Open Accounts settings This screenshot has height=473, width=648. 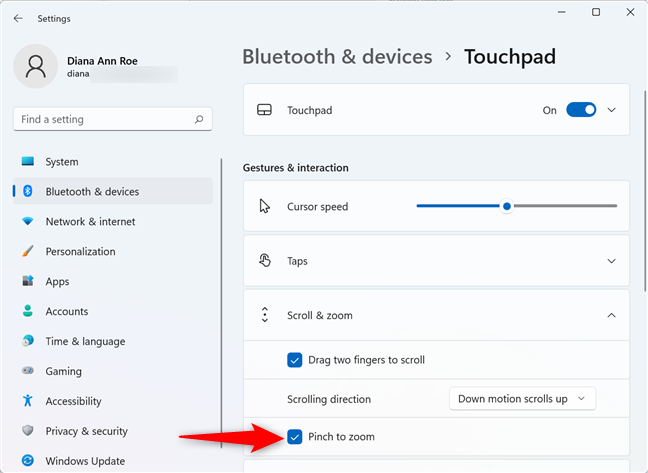click(x=113, y=311)
